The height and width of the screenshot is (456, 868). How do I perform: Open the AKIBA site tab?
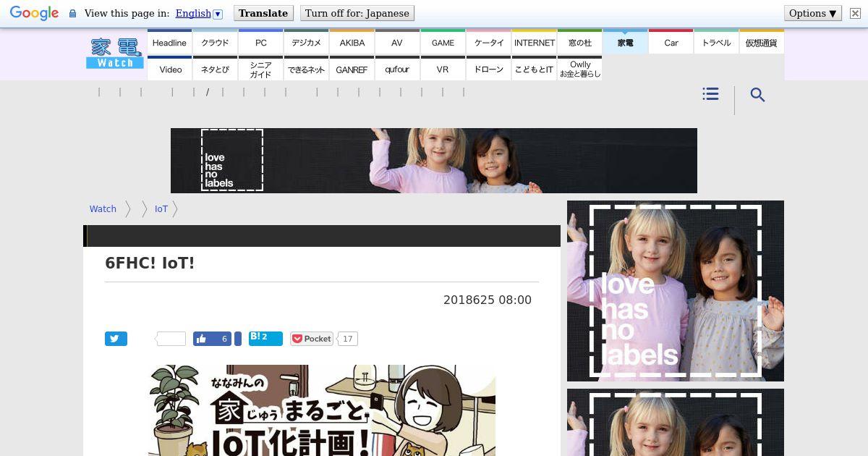pyautogui.click(x=352, y=43)
